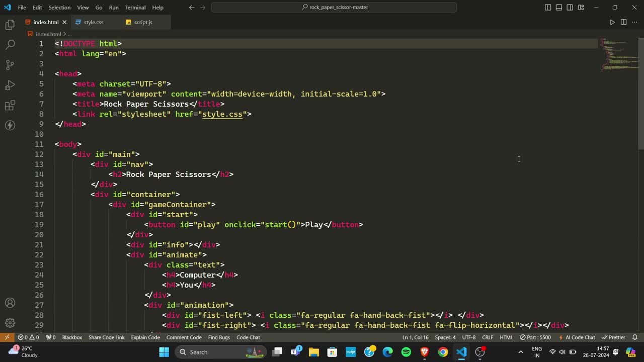644x362 pixels.
Task: Close the index.html tab
Action: pyautogui.click(x=64, y=23)
